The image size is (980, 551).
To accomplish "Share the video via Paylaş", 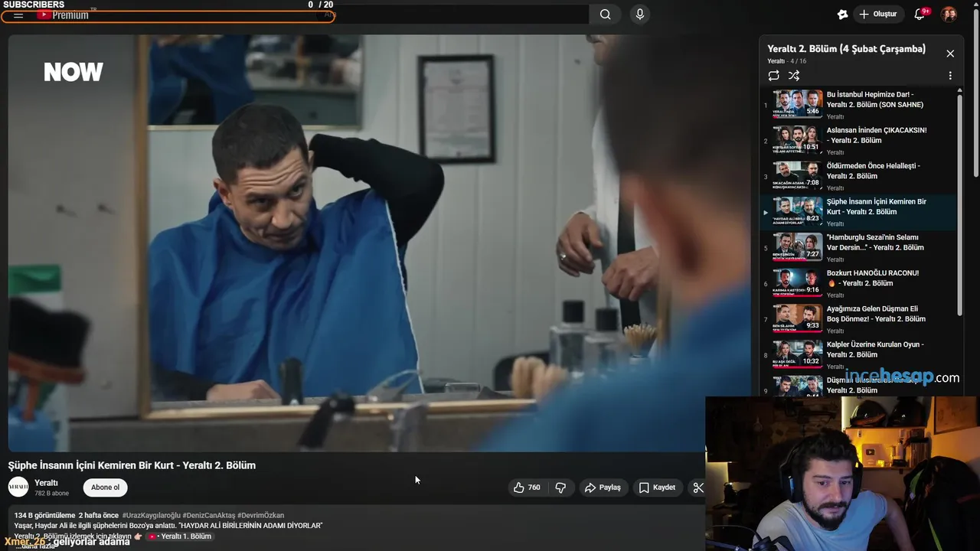I will point(603,487).
